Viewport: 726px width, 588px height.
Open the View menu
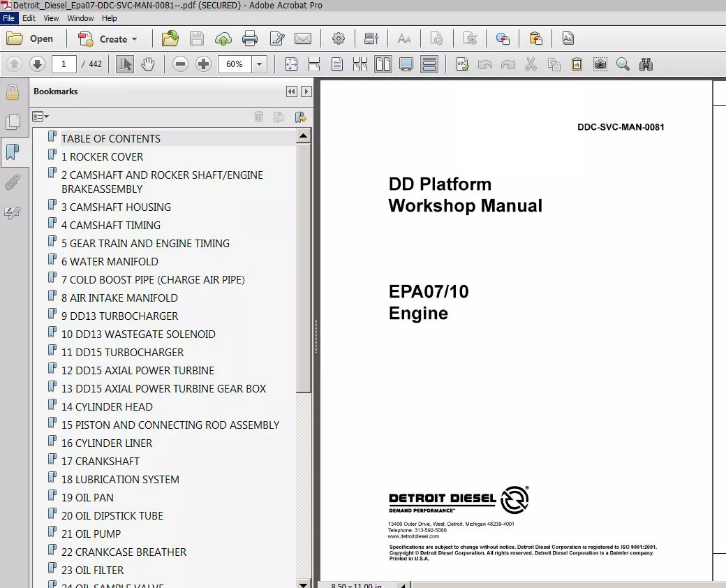click(x=51, y=18)
